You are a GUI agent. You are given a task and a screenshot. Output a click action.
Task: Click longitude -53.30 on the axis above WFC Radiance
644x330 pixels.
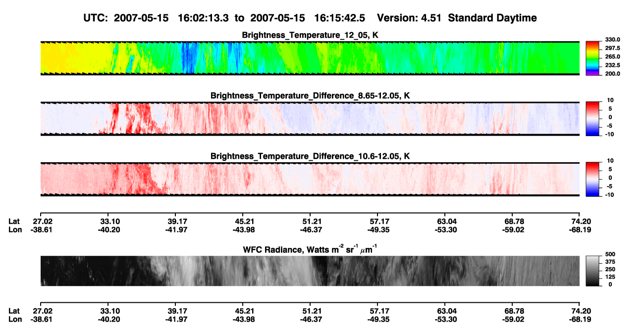pyautogui.click(x=445, y=230)
